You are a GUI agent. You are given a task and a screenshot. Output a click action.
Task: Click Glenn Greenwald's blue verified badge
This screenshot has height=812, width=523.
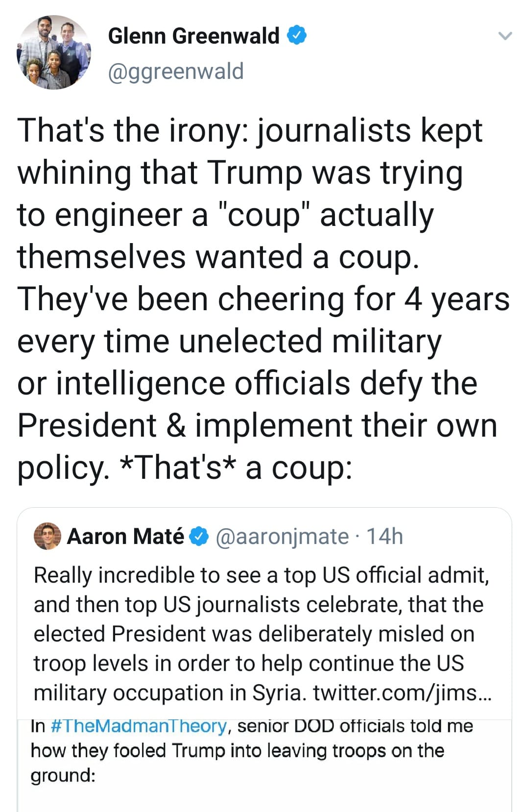[x=297, y=35]
